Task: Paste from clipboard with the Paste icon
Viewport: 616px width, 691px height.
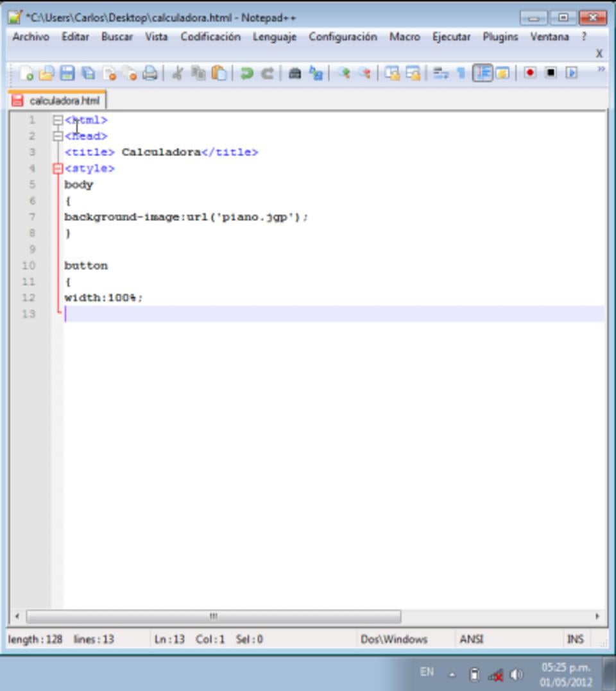Action: [x=219, y=73]
